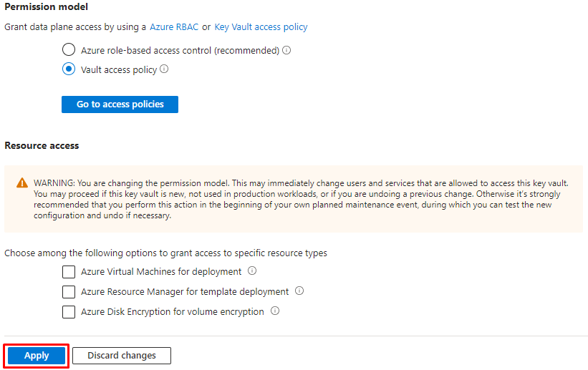Click the orange warning triangle icon
Viewport: 588px width, 370px height.
(23, 183)
